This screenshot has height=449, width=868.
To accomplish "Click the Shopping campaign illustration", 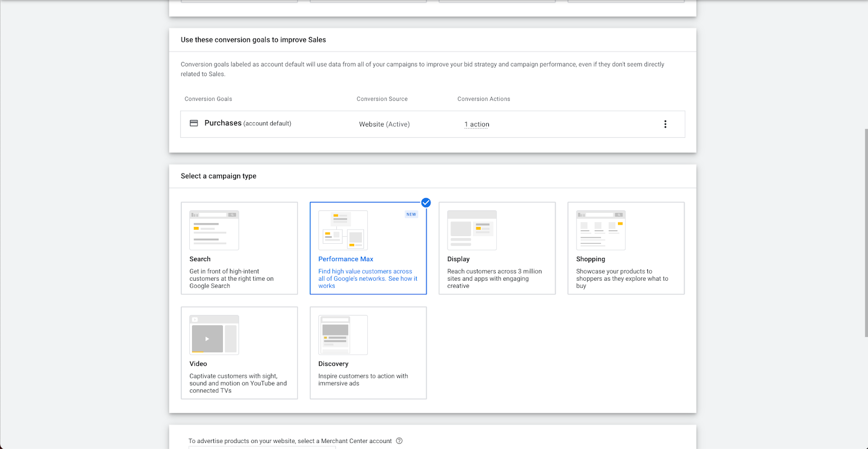I will 601,230.
